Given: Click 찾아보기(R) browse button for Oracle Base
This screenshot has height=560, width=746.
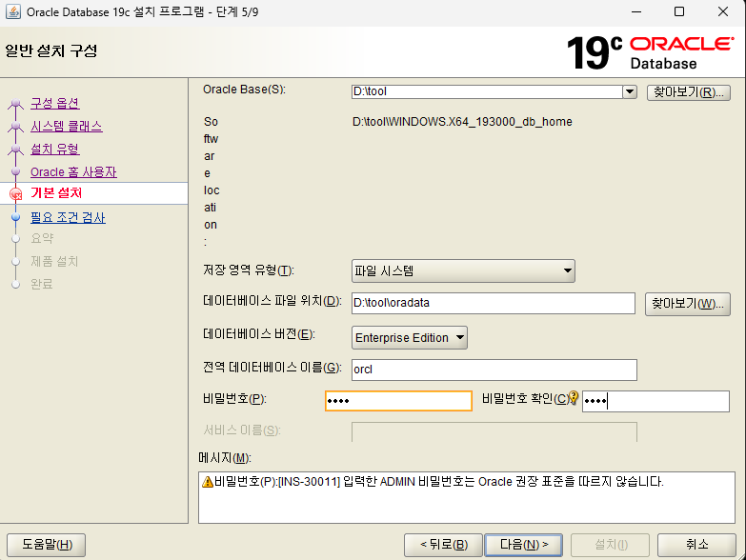Looking at the screenshot, I should tap(689, 92).
